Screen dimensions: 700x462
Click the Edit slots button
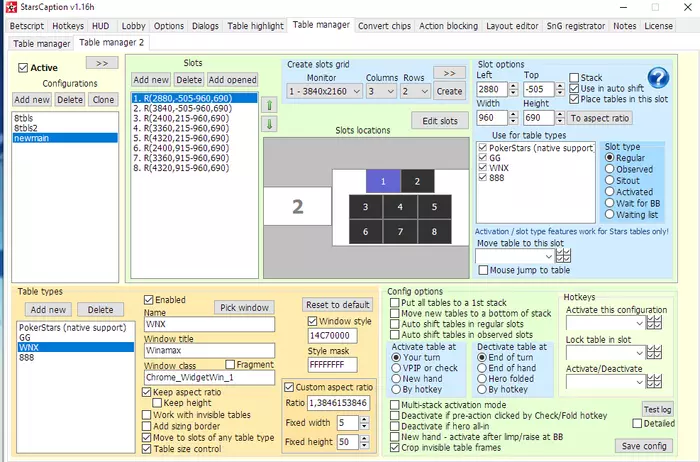[x=440, y=121]
